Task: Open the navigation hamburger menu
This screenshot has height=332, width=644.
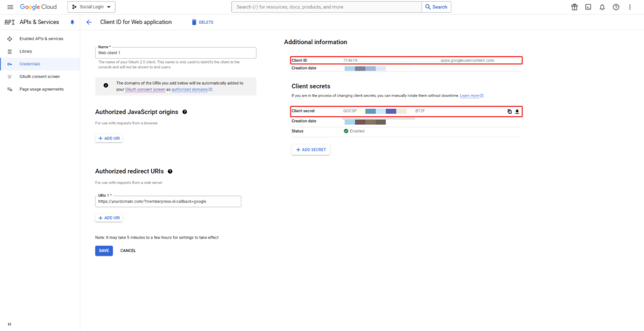Action: [10, 7]
